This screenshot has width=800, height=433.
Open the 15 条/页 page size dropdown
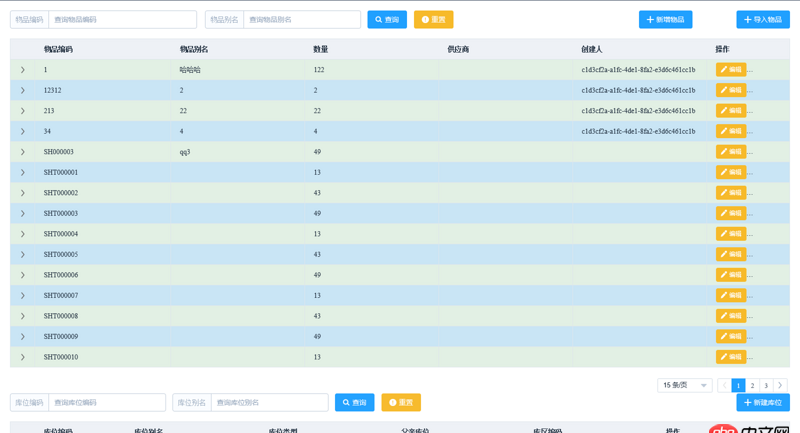685,385
